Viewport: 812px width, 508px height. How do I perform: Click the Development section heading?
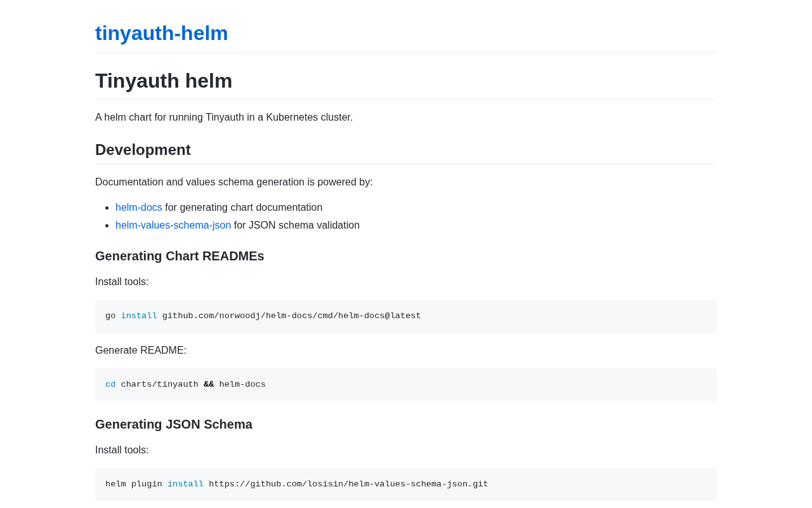tap(143, 150)
